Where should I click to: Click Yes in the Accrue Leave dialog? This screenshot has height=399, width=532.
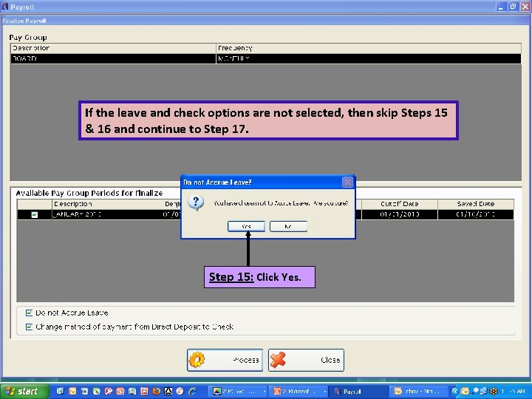click(x=246, y=226)
